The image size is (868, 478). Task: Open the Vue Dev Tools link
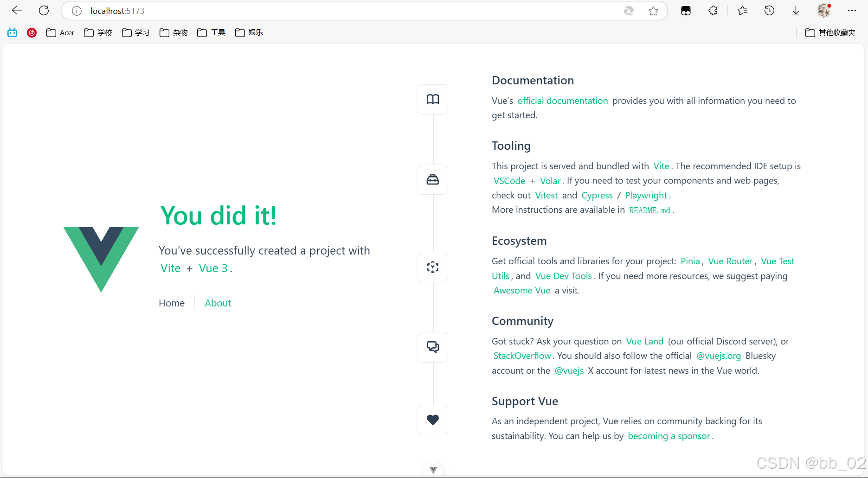click(x=564, y=276)
